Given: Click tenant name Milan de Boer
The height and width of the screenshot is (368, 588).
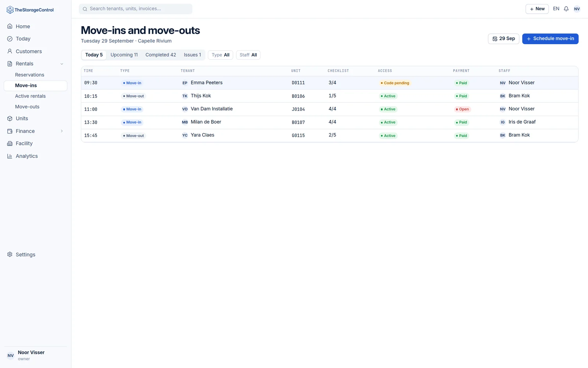Looking at the screenshot, I should [206, 122].
